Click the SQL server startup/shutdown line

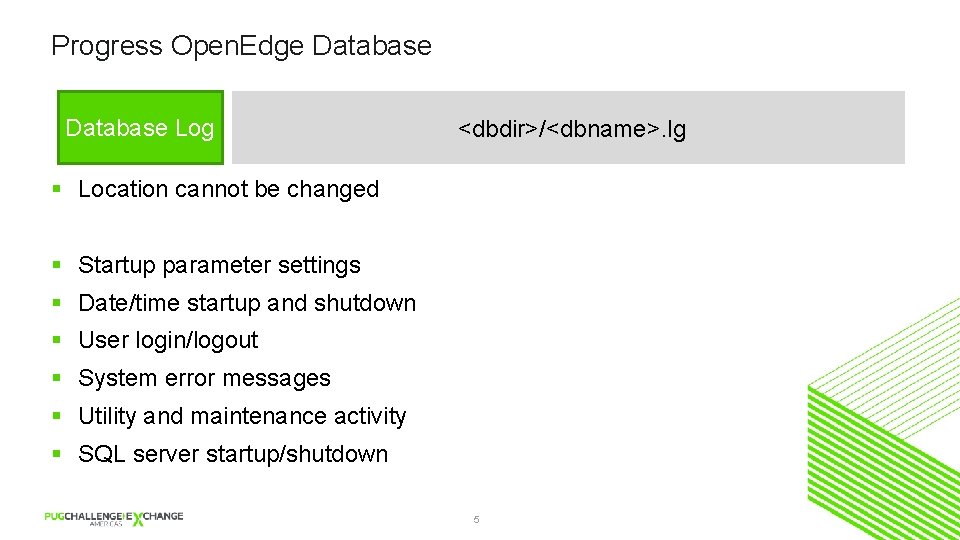[232, 454]
